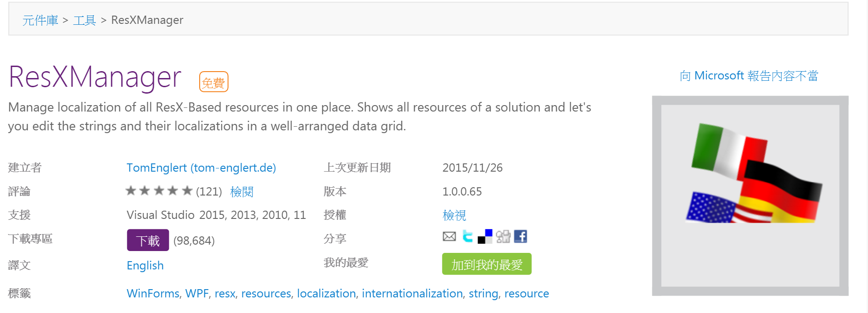This screenshot has width=868, height=313.
Task: Click the 免費 (free) badge
Action: click(x=213, y=82)
